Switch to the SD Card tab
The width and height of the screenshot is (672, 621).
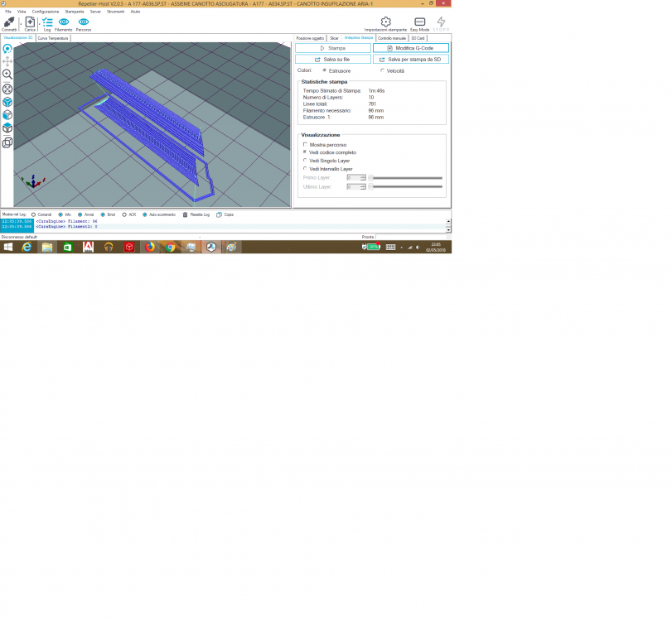pos(418,38)
